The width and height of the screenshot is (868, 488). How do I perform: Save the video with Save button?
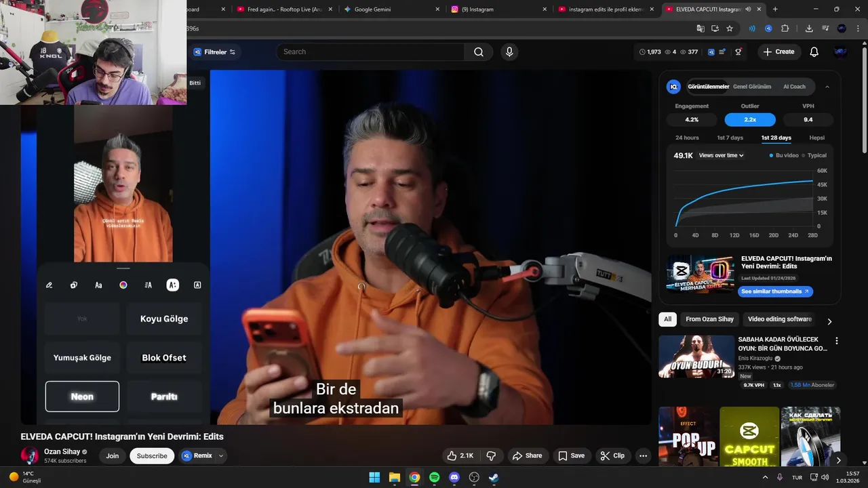pyautogui.click(x=571, y=455)
